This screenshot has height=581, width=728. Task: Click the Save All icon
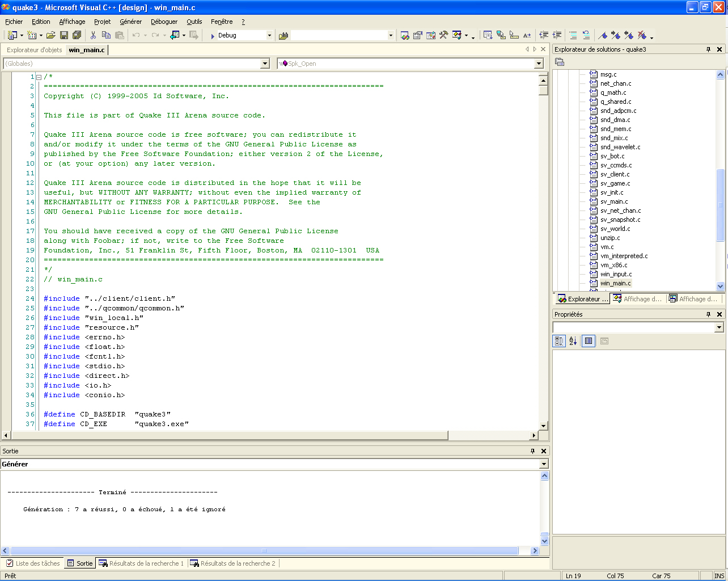[77, 35]
